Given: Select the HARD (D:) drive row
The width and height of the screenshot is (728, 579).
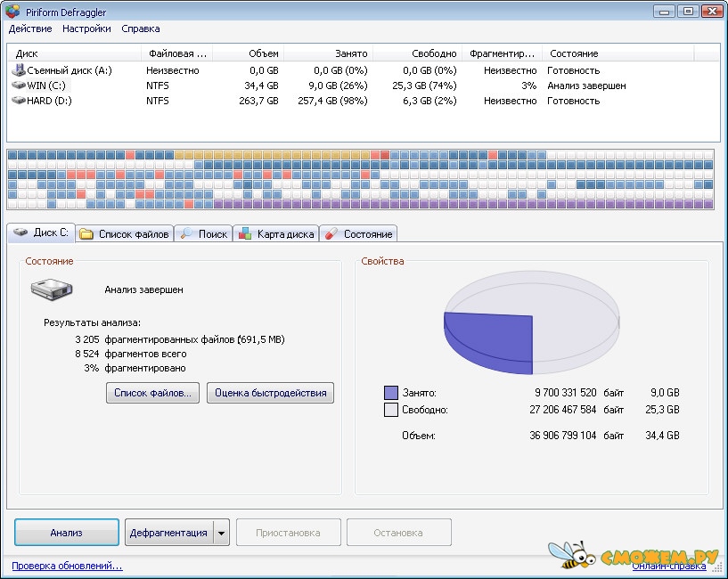Looking at the screenshot, I should coord(363,101).
